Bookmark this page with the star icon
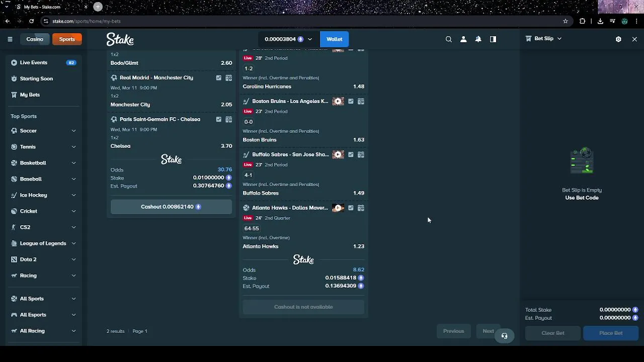 (566, 21)
